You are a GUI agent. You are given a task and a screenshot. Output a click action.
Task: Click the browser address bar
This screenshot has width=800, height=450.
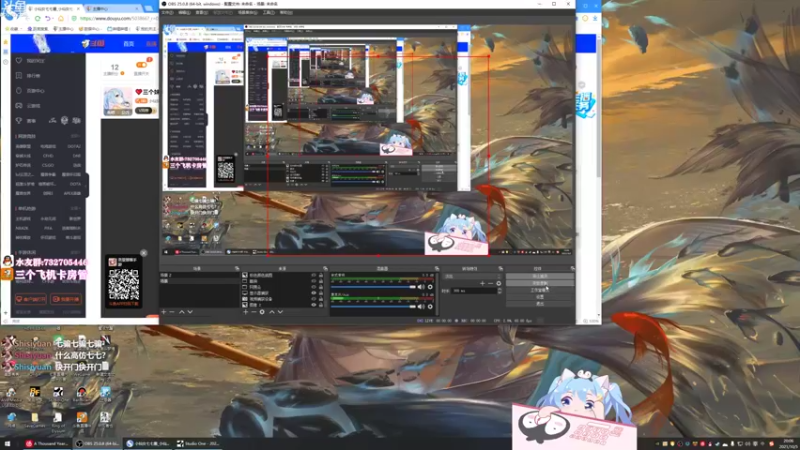point(117,18)
